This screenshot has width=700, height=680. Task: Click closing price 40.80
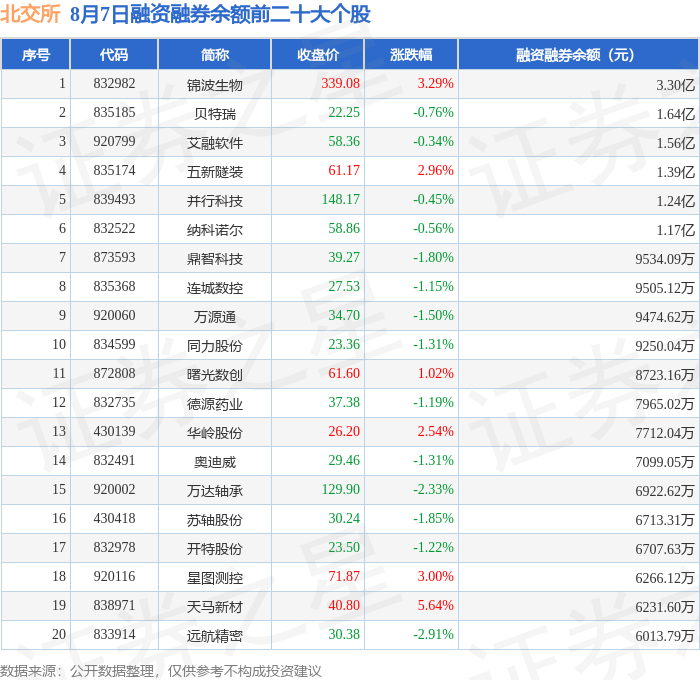(x=344, y=606)
